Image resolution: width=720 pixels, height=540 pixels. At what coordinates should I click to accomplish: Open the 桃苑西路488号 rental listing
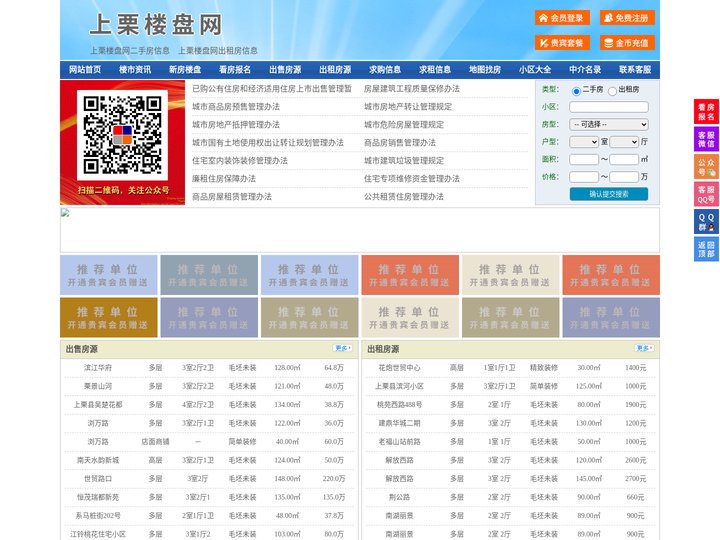[x=399, y=405]
